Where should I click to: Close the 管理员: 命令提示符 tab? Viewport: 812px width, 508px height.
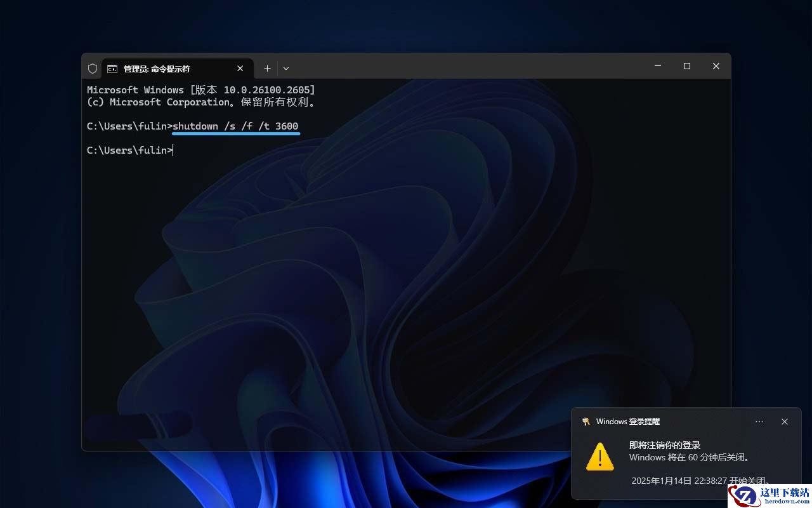(x=240, y=69)
